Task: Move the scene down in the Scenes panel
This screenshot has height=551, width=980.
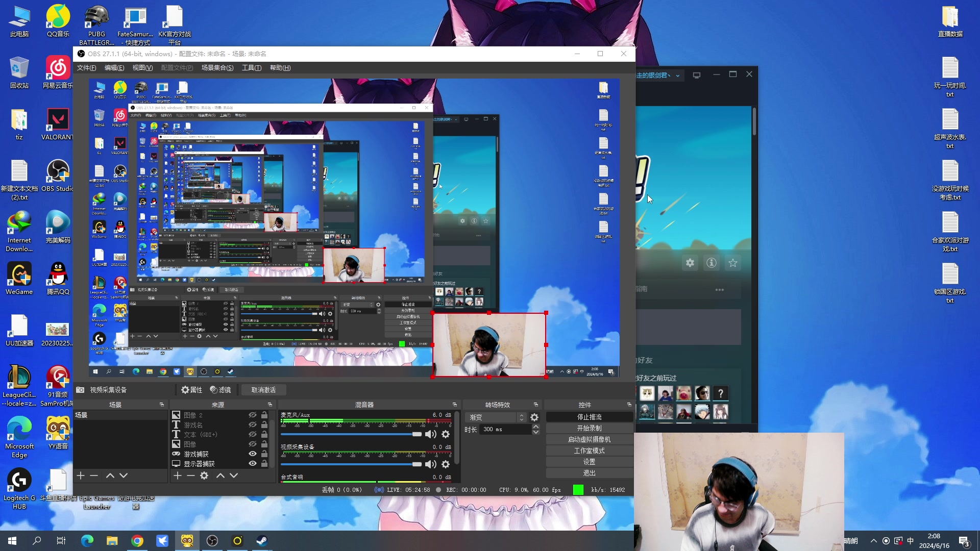Action: click(124, 475)
